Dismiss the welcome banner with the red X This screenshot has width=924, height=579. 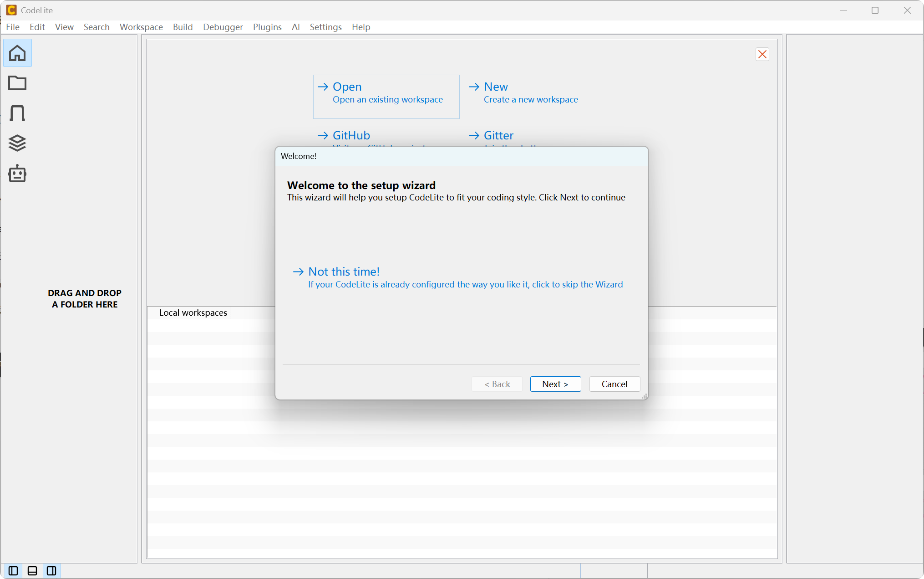click(762, 54)
